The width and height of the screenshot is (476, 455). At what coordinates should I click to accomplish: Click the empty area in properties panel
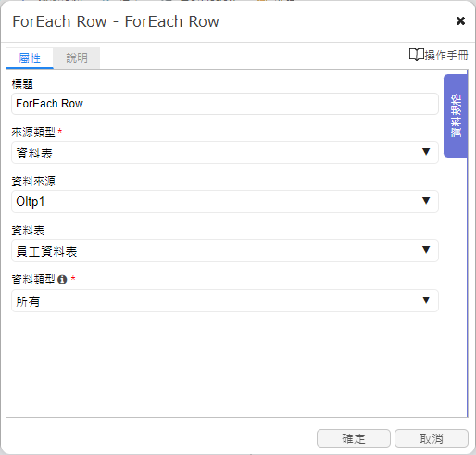coord(225,364)
